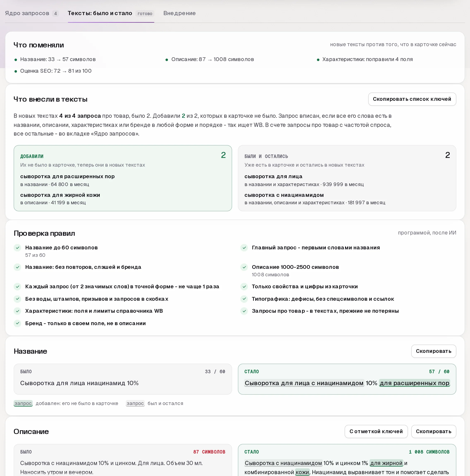The image size is (470, 476).
Task: Click the "33 / 60" counter in БЫЛО title card
Action: pos(215,371)
